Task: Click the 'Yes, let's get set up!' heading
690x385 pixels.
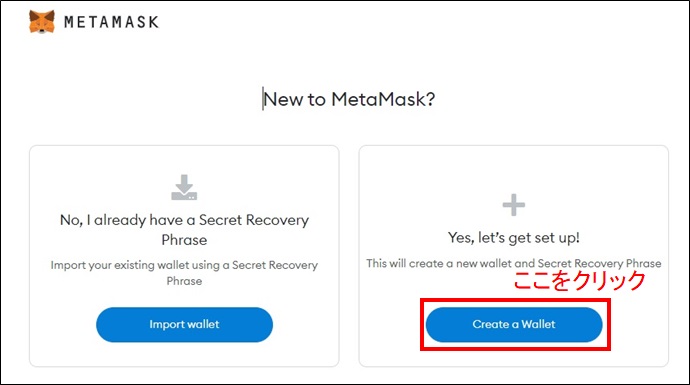Action: (x=514, y=238)
